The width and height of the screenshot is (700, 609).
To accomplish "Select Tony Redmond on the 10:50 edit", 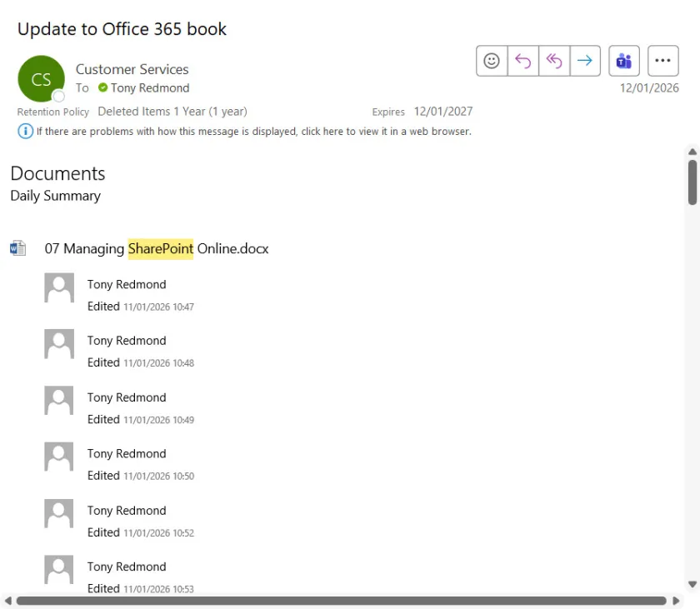I will (x=127, y=453).
